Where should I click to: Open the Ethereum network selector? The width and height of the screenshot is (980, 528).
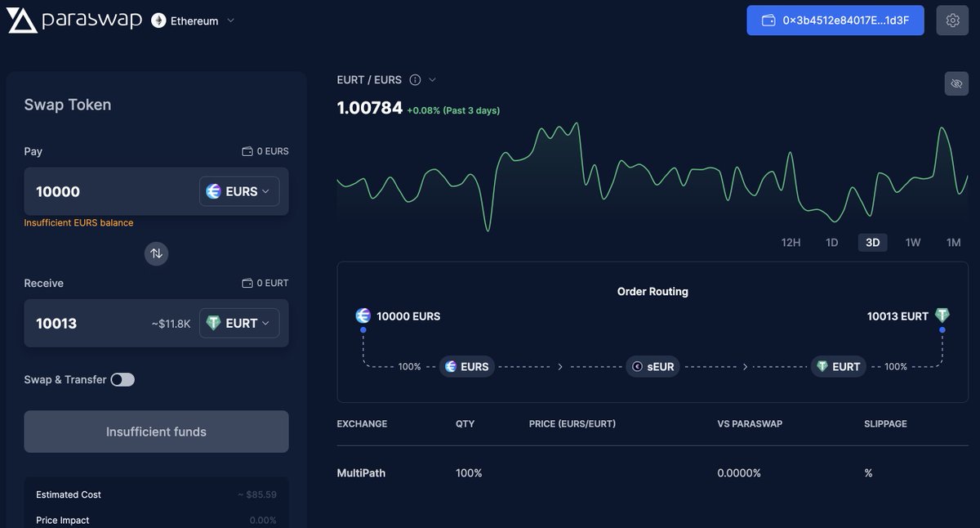(x=194, y=20)
